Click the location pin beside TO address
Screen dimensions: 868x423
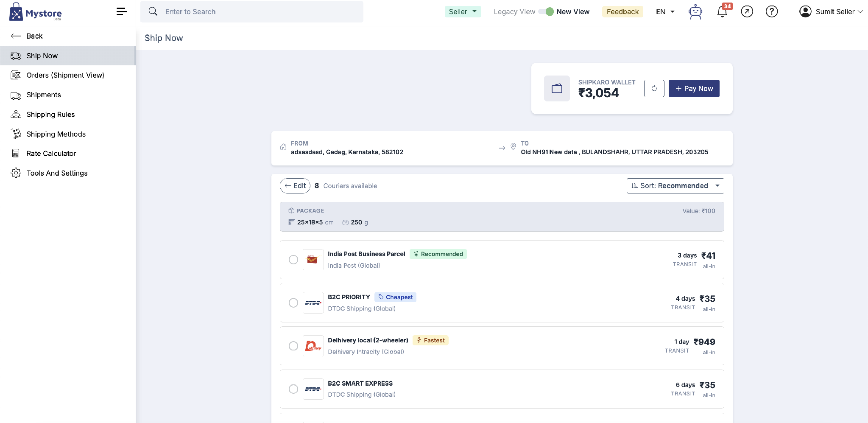[513, 147]
